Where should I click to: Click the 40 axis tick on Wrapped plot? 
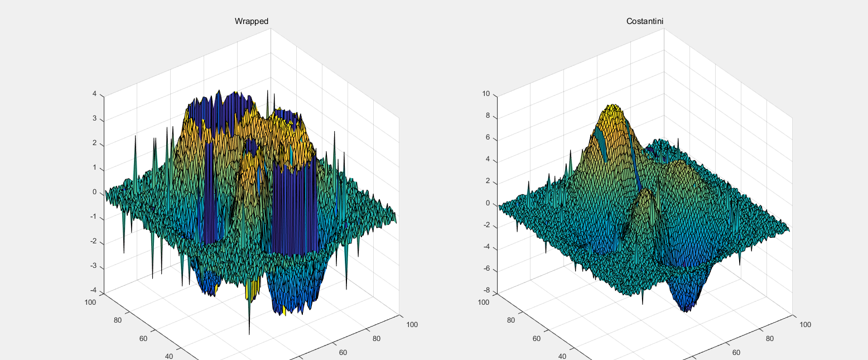169,357
